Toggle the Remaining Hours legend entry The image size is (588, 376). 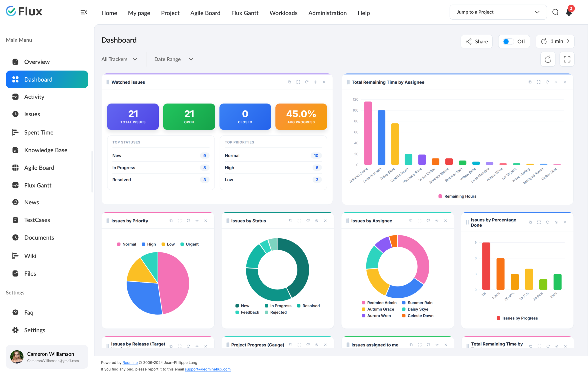(457, 196)
